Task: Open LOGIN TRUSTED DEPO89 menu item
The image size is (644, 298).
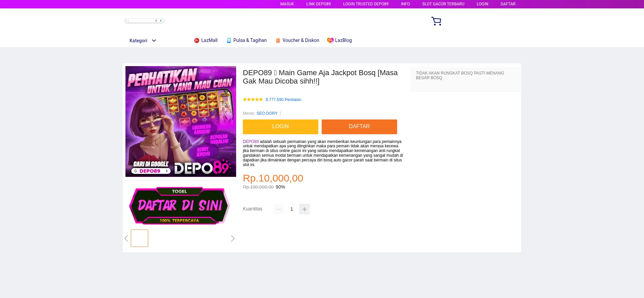Action: click(x=366, y=4)
